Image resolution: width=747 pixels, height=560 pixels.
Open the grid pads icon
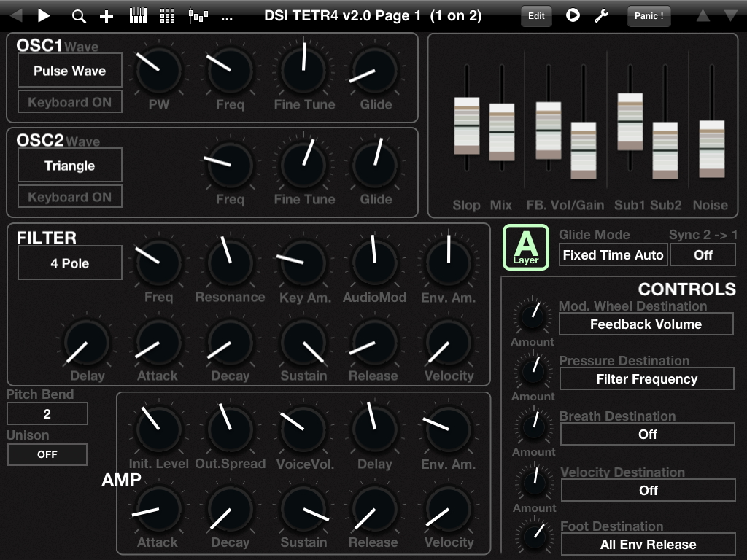pos(167,16)
